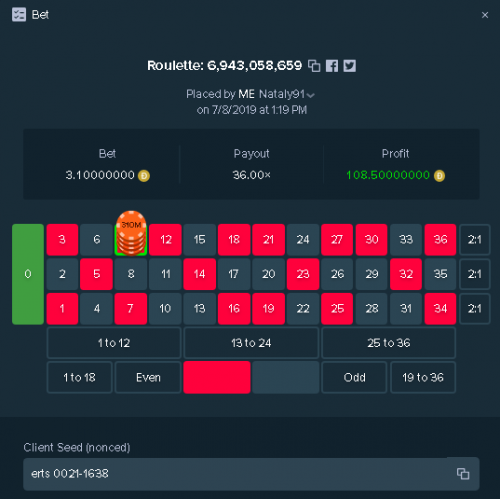Share bet on Twitter
Image resolution: width=500 pixels, height=499 pixels.
coord(349,66)
